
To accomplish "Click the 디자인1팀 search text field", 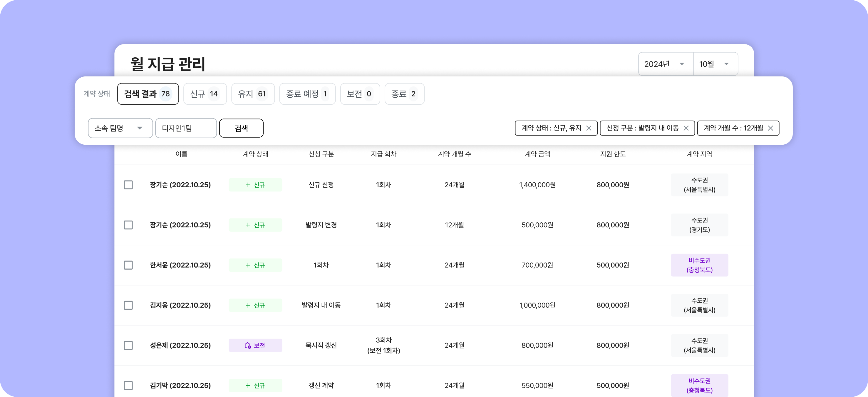I will (186, 128).
